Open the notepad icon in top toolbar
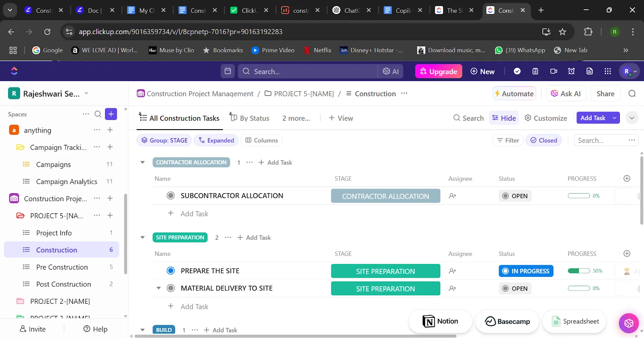The image size is (644, 338). click(535, 71)
